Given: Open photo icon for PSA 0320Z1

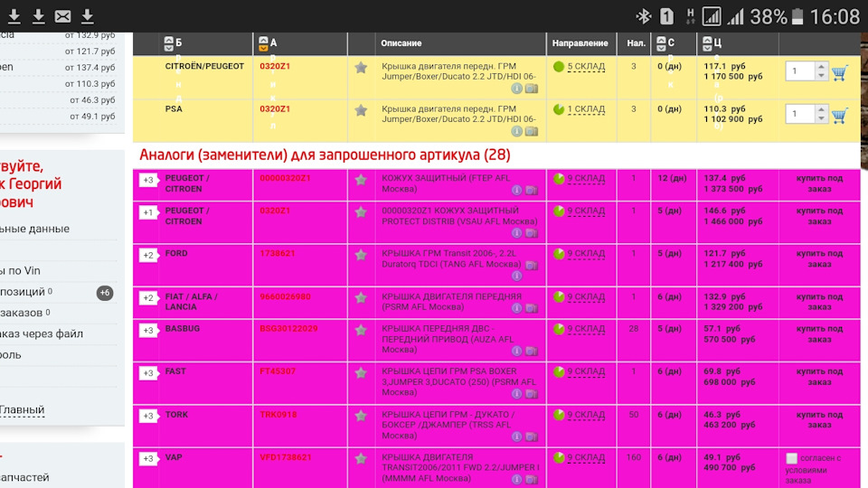Looking at the screenshot, I should pos(532,131).
